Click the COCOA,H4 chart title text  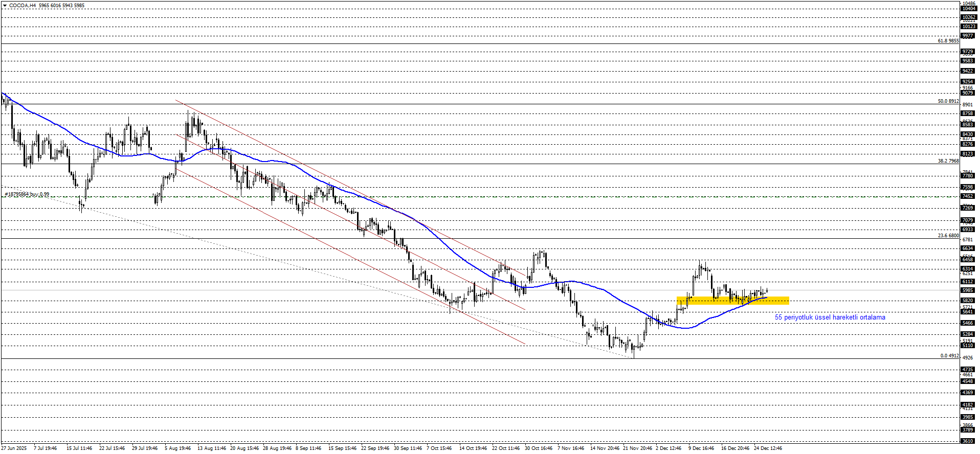[x=23, y=6]
